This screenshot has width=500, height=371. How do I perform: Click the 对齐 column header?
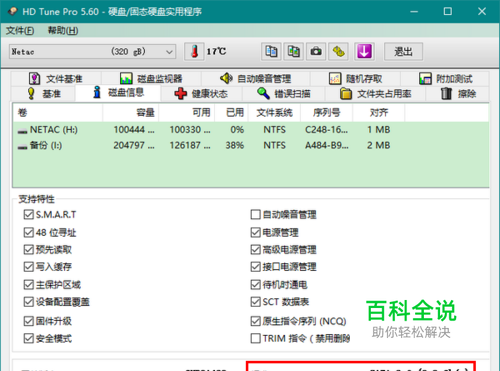click(379, 112)
